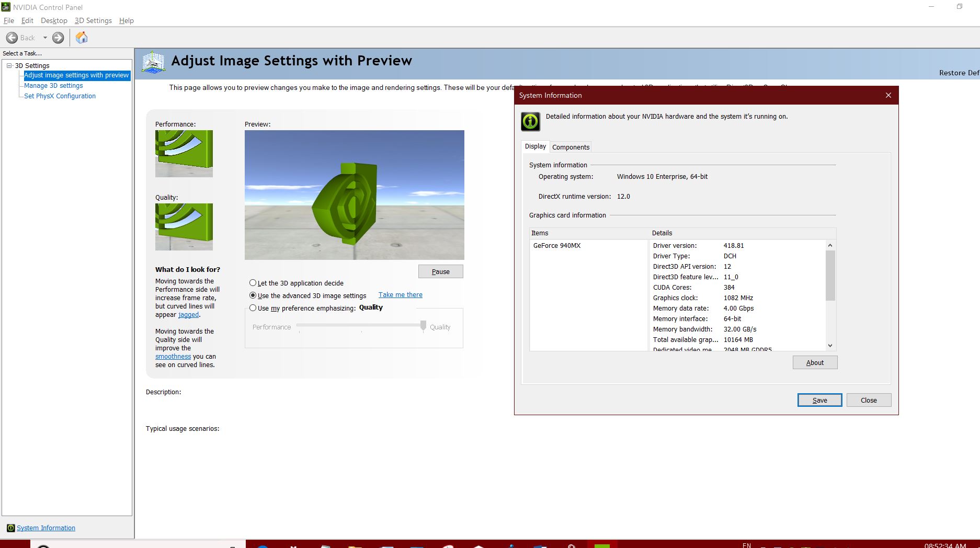Open the Desktop menu
Viewport: 980px width, 548px height.
coord(54,20)
